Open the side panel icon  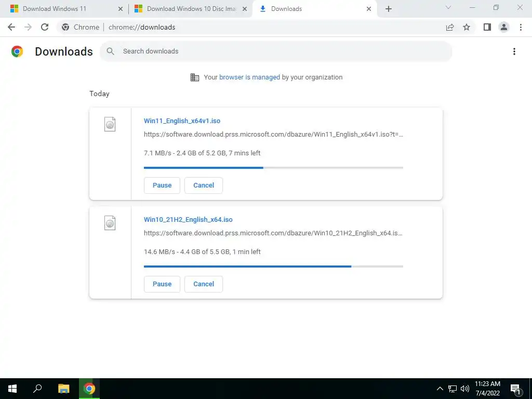click(487, 27)
